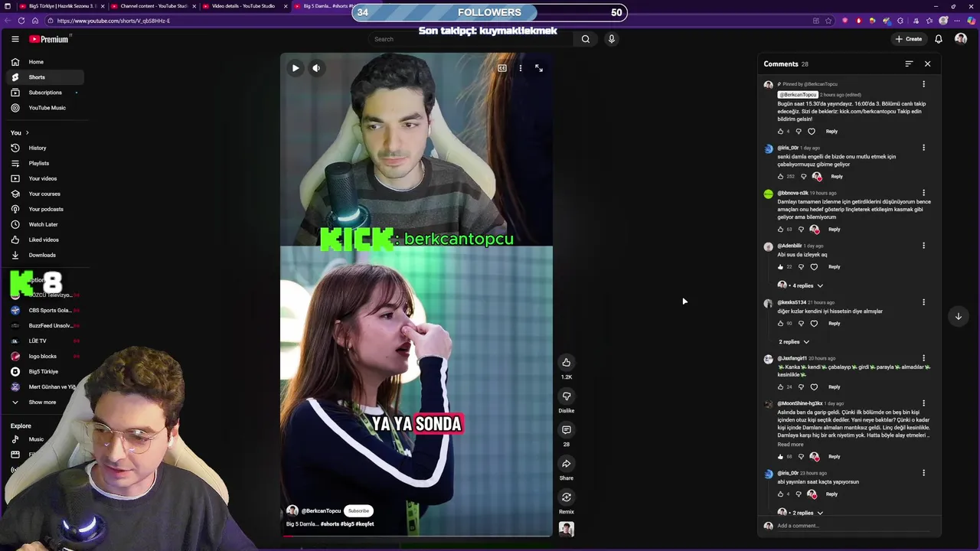Open the hamburger guide menu icon
The width and height of the screenshot is (980, 551).
[x=15, y=39]
